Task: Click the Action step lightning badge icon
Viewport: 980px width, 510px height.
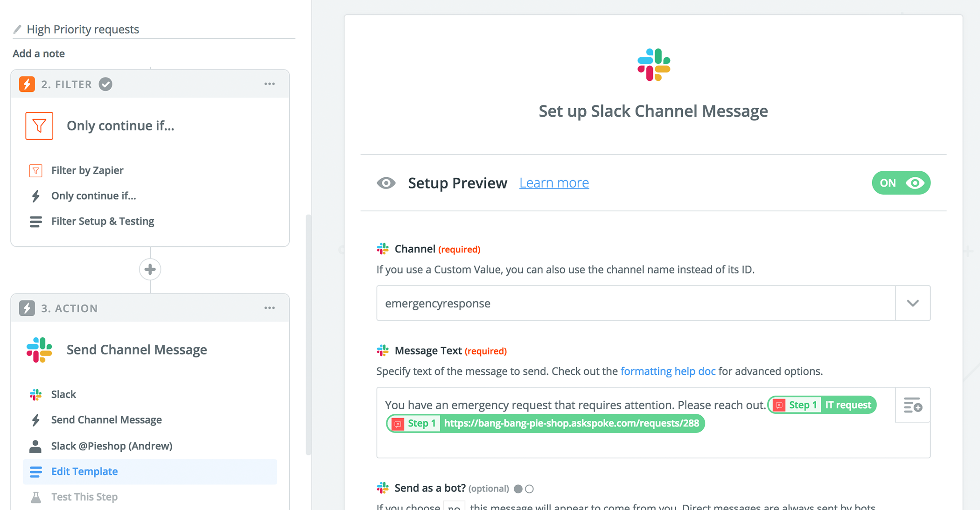Action: 27,308
